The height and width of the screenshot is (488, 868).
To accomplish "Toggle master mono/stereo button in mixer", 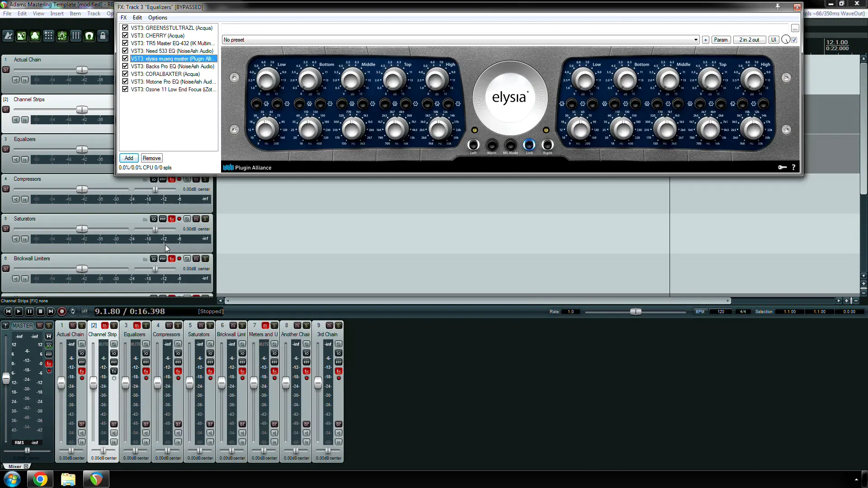I will click(x=49, y=337).
